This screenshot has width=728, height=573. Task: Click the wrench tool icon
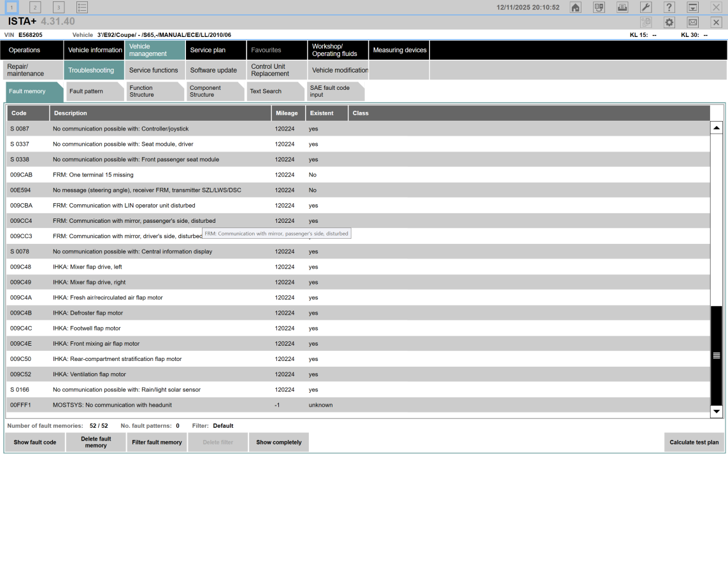tap(645, 8)
